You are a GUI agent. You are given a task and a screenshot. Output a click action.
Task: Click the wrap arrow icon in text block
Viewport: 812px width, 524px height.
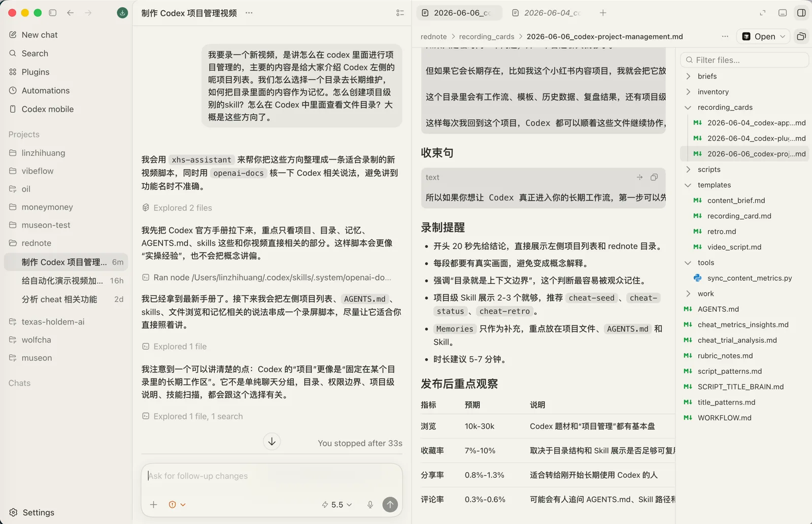point(639,177)
